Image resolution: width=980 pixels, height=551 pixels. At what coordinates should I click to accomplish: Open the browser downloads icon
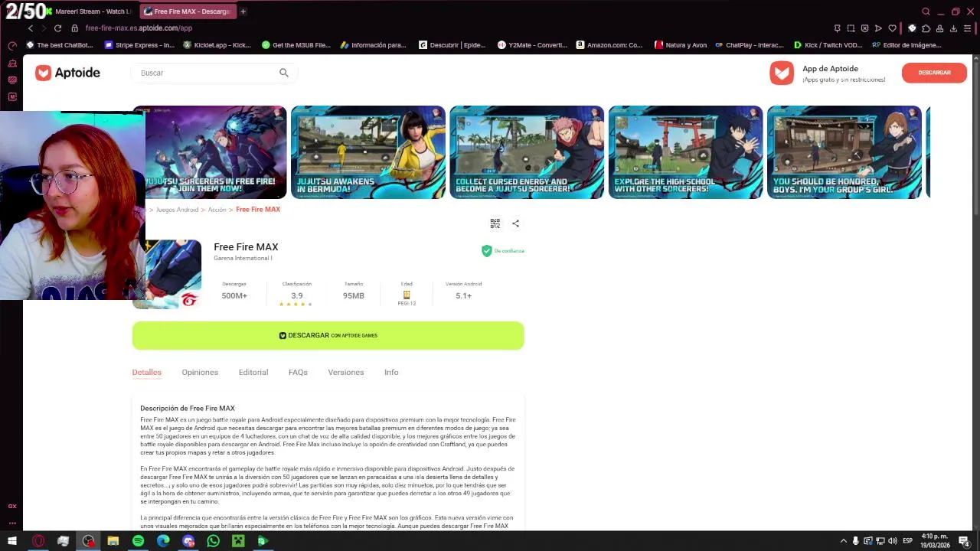pyautogui.click(x=953, y=28)
